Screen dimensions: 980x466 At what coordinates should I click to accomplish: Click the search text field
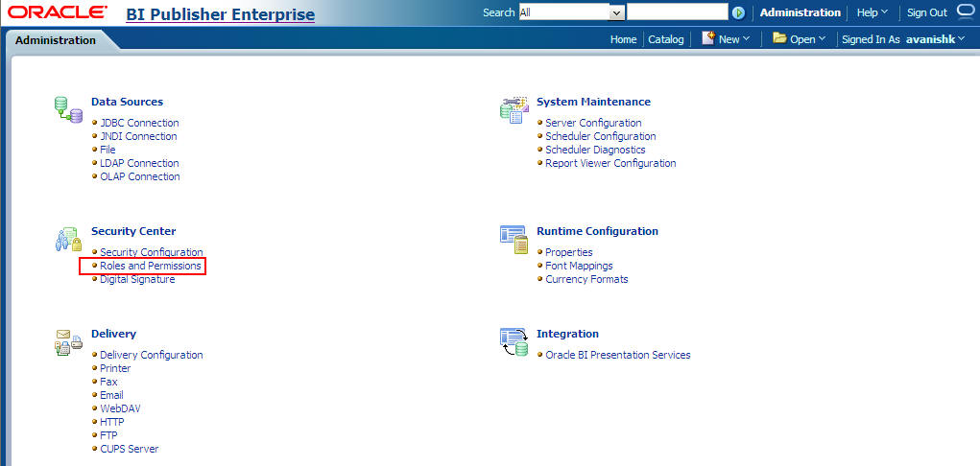(678, 12)
